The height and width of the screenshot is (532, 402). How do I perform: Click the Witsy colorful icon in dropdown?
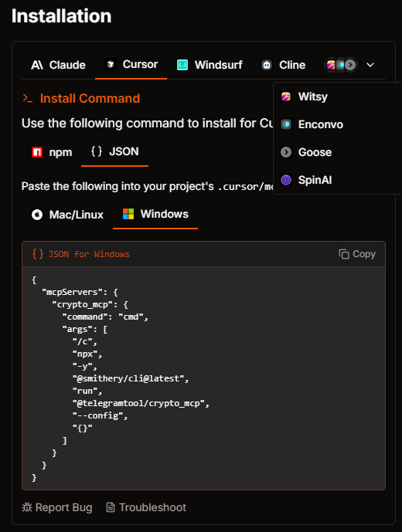[286, 97]
